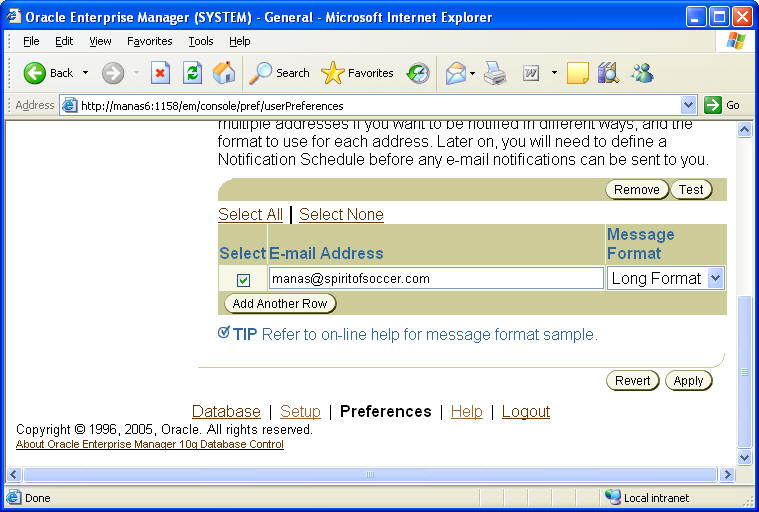Screen dimensions: 759x512
Task: Click the scroll right arrow
Action: tap(727, 474)
